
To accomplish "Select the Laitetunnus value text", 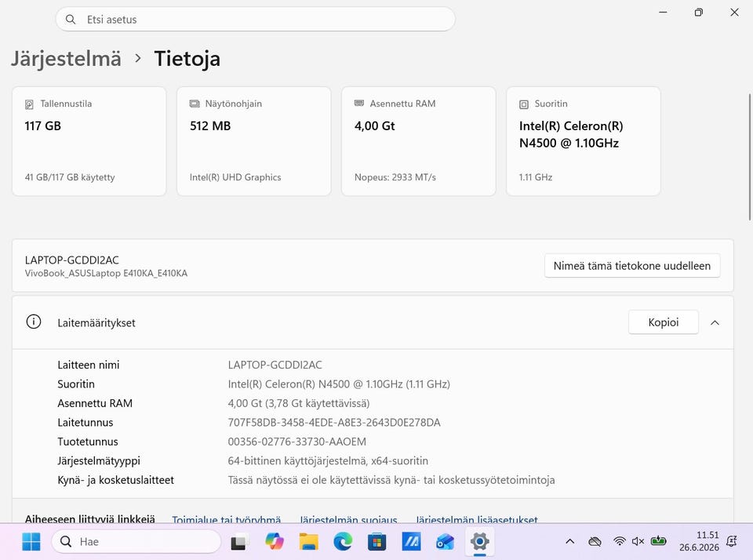I will pyautogui.click(x=334, y=423).
